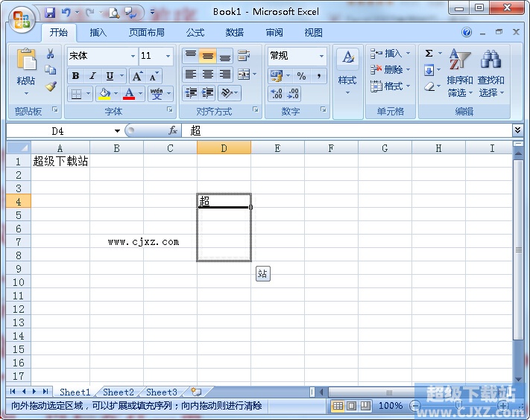Viewport: 530px width, 420px height.
Task: Apply comma style
Action: [x=318, y=76]
